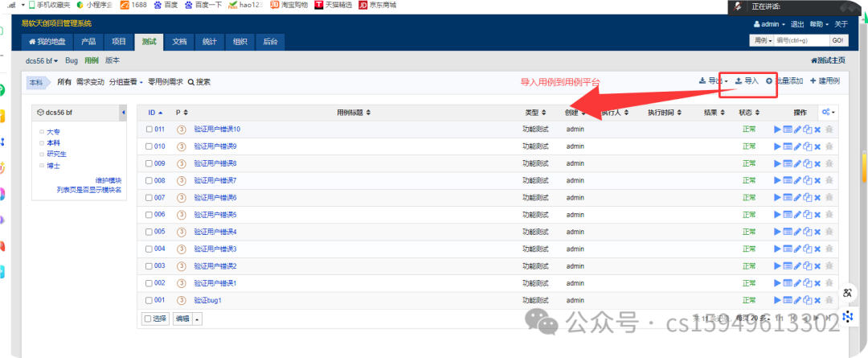Expand the 帮助 help menu
Viewport: 868px width, 358px height.
point(819,24)
